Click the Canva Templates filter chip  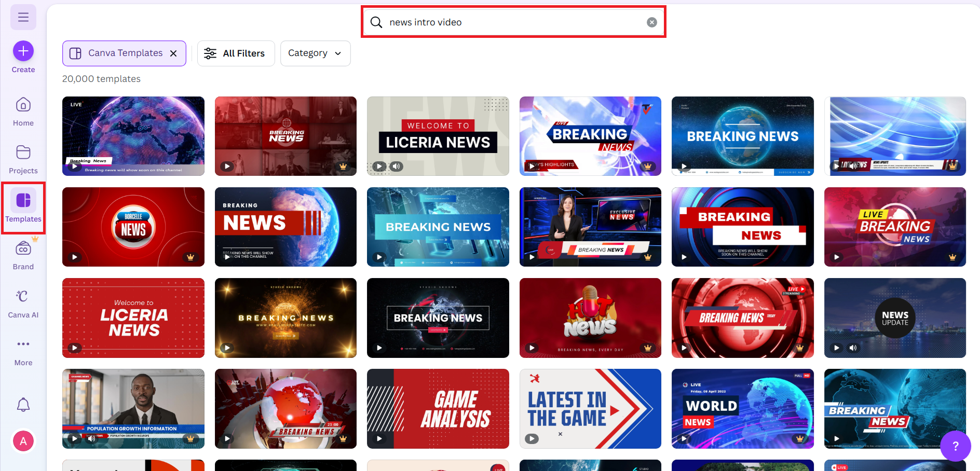click(x=124, y=53)
